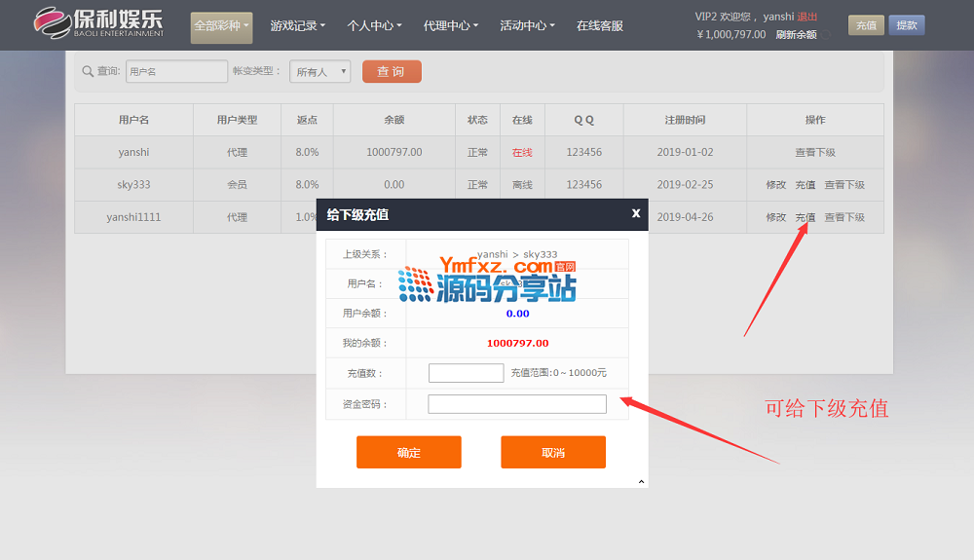This screenshot has height=560, width=974.
Task: Close the 给下级充值 dialog with X
Action: (635, 213)
